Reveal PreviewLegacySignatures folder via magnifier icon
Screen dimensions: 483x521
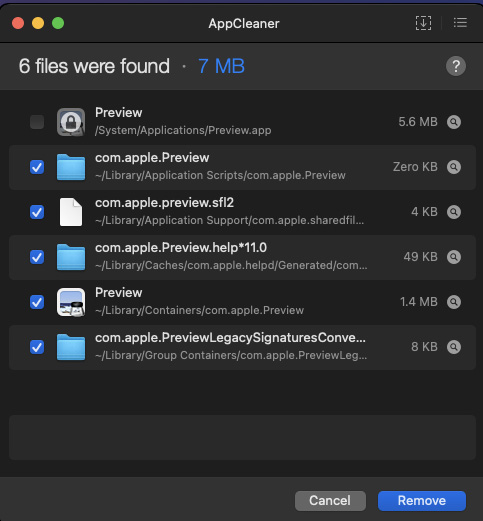pyautogui.click(x=454, y=347)
